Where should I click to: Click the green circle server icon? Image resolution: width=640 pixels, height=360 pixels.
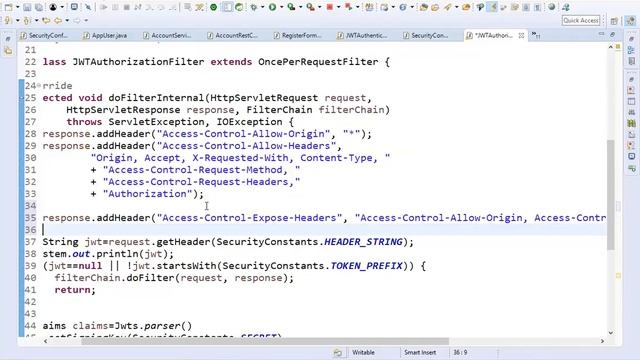pos(213,7)
